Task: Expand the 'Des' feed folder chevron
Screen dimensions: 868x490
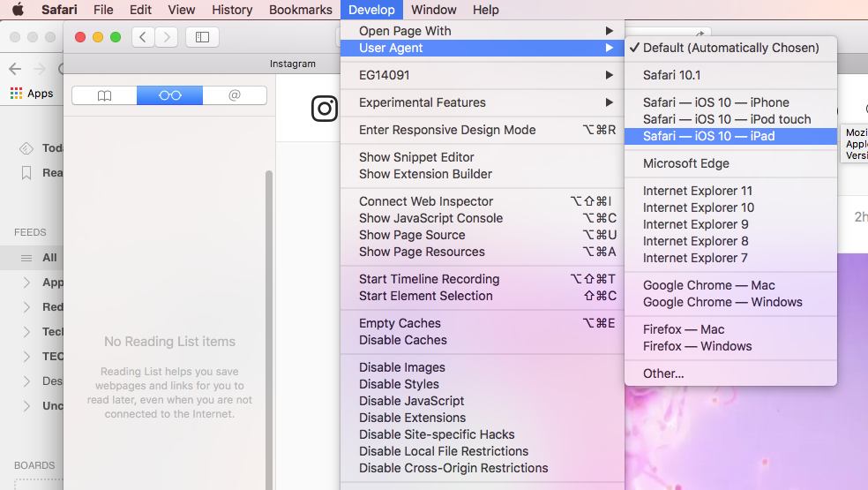Action: tap(26, 381)
